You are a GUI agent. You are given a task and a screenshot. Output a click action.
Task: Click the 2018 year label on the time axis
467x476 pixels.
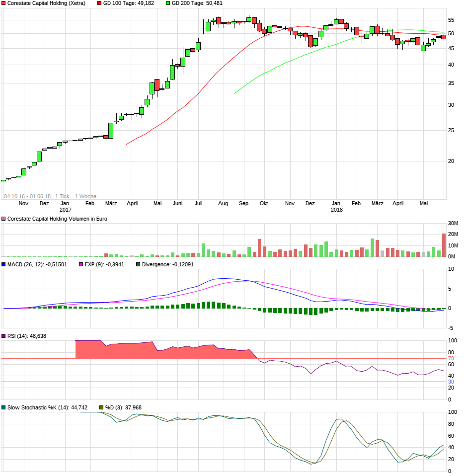point(337,210)
